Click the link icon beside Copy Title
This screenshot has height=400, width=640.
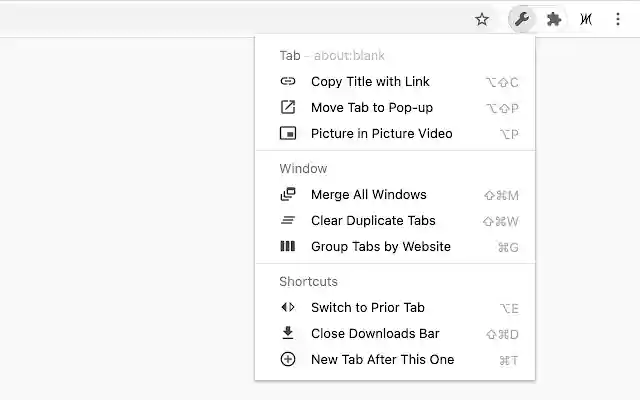[288, 82]
